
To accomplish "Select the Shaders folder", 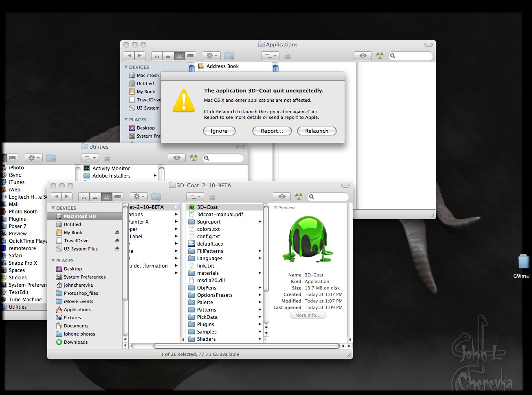I will (224, 339).
